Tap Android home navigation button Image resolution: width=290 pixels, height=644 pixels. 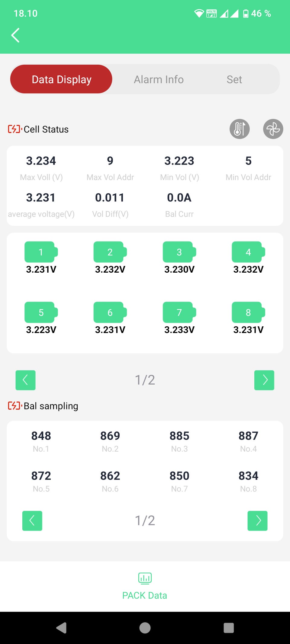[x=145, y=628]
